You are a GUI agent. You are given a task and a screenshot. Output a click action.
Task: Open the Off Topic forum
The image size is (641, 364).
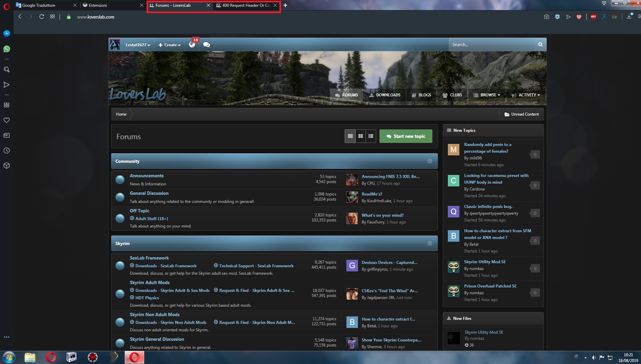(140, 211)
